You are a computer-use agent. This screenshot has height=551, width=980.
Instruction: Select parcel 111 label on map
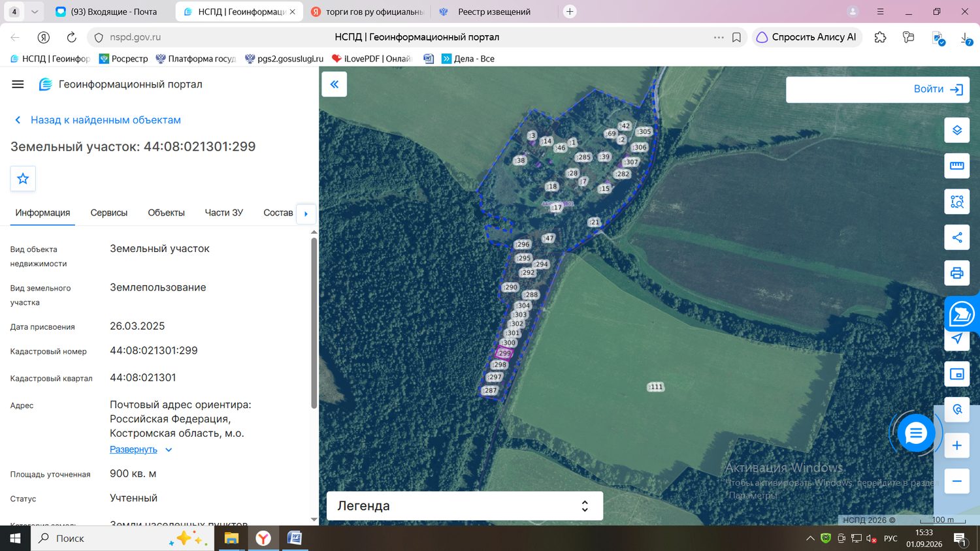tap(655, 387)
